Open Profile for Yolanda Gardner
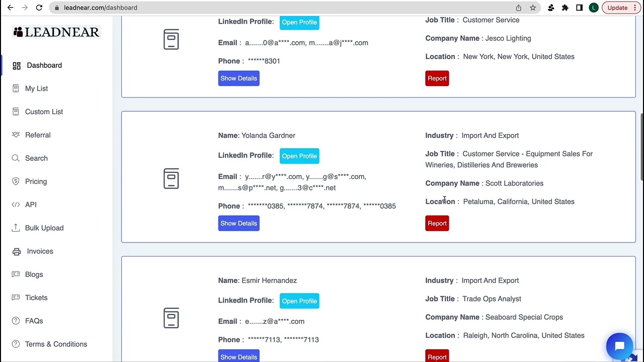 point(299,156)
